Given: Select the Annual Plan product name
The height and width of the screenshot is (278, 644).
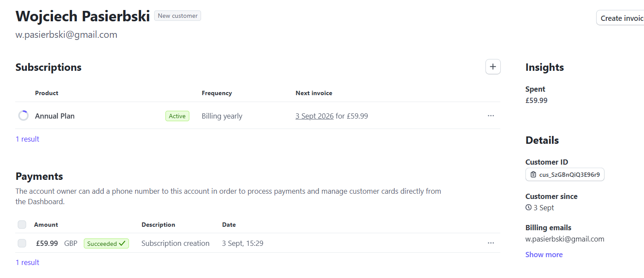Looking at the screenshot, I should click(x=55, y=116).
